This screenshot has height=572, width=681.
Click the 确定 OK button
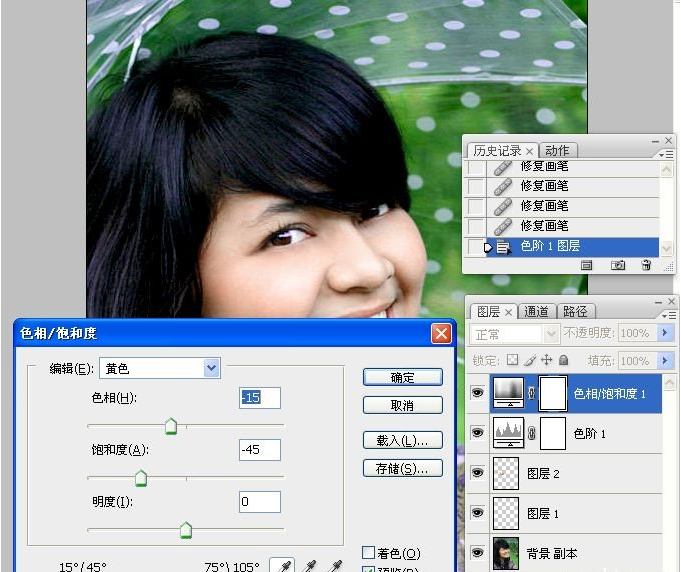click(403, 377)
